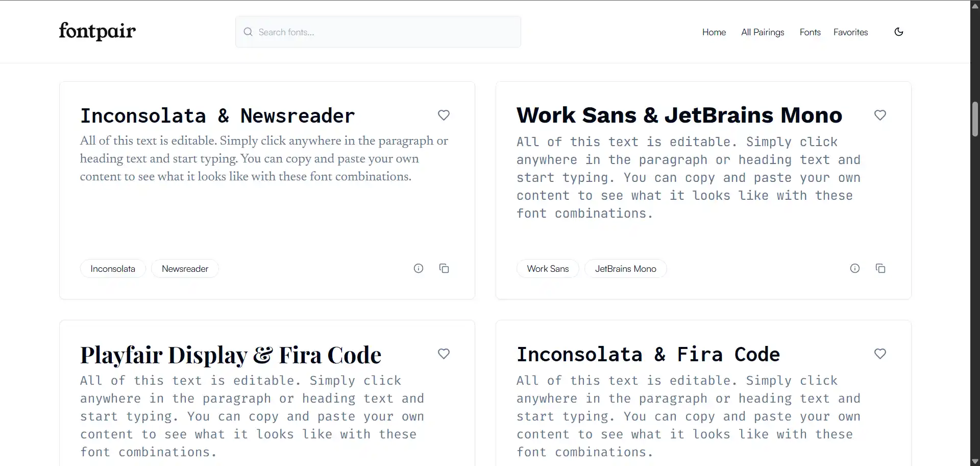Click into the Search fonts field
Viewport: 980px width, 466px height.
pyautogui.click(x=378, y=32)
